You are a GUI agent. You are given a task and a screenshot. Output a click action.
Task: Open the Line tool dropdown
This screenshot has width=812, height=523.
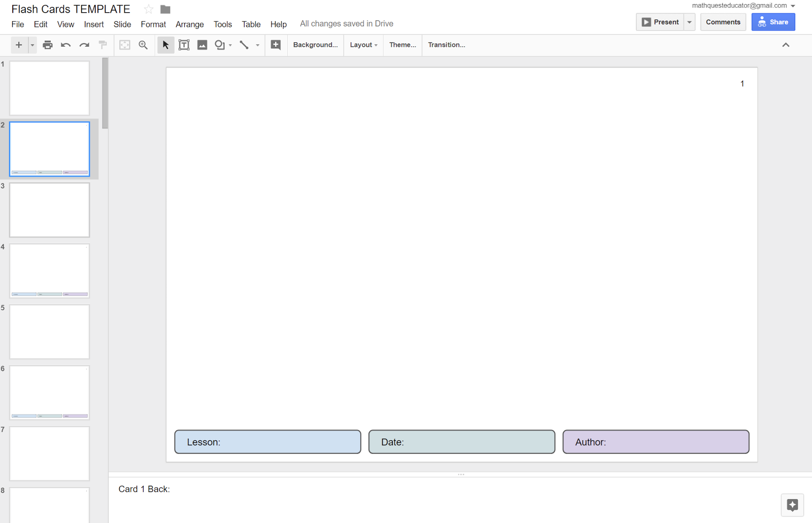click(257, 45)
